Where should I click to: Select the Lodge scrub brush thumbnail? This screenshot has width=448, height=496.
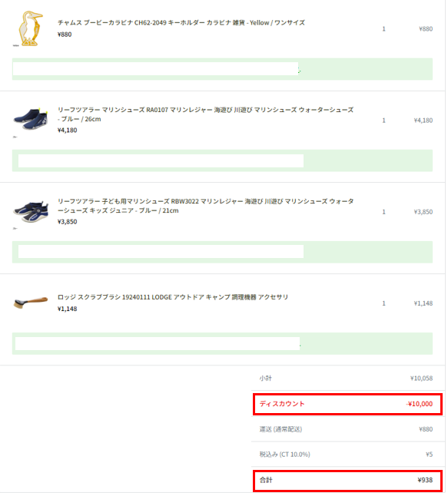point(31,303)
